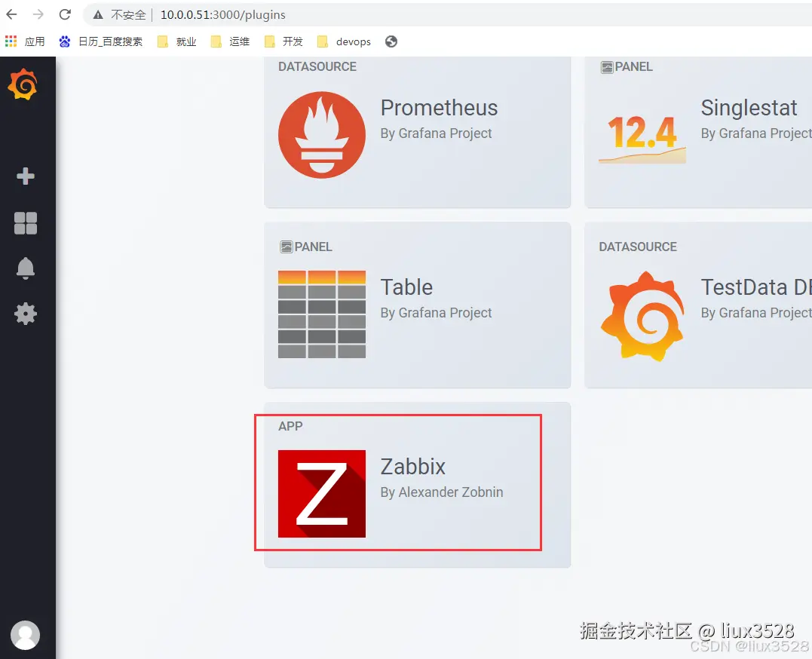Screen dimensions: 812x659
Task: Open Configuration via the gear icon
Action: click(x=26, y=314)
